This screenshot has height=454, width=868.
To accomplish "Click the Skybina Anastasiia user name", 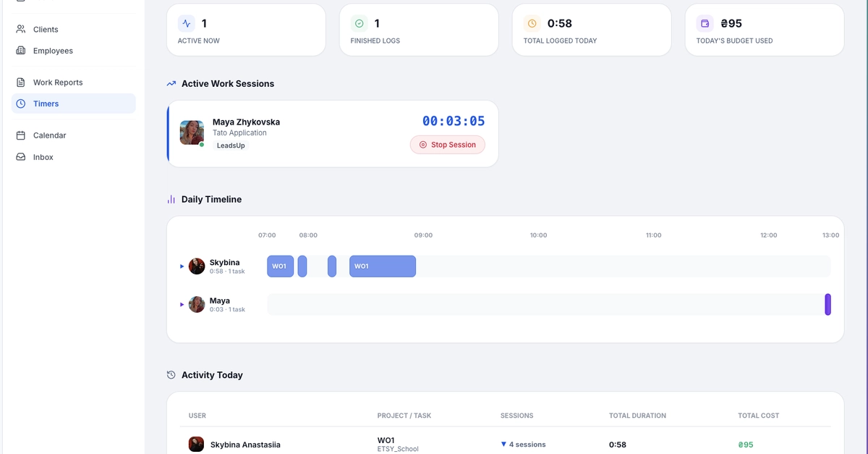I will (245, 445).
